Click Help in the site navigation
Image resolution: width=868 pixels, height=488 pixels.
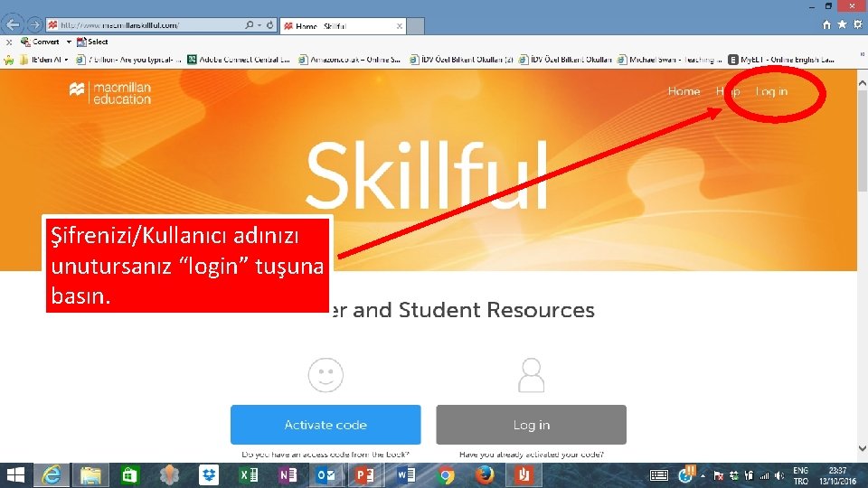(727, 91)
